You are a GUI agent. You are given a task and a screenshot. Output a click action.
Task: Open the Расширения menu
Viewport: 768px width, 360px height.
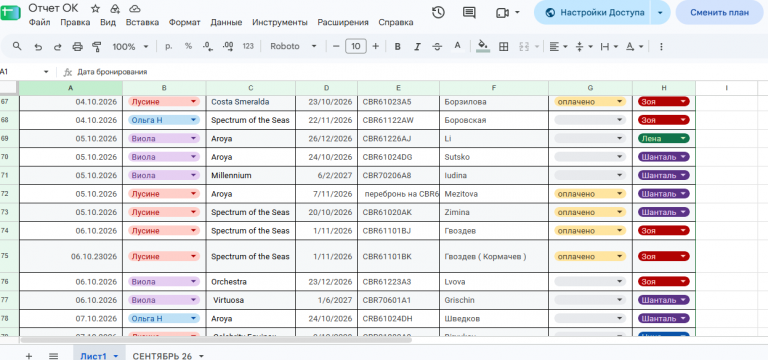click(x=343, y=22)
